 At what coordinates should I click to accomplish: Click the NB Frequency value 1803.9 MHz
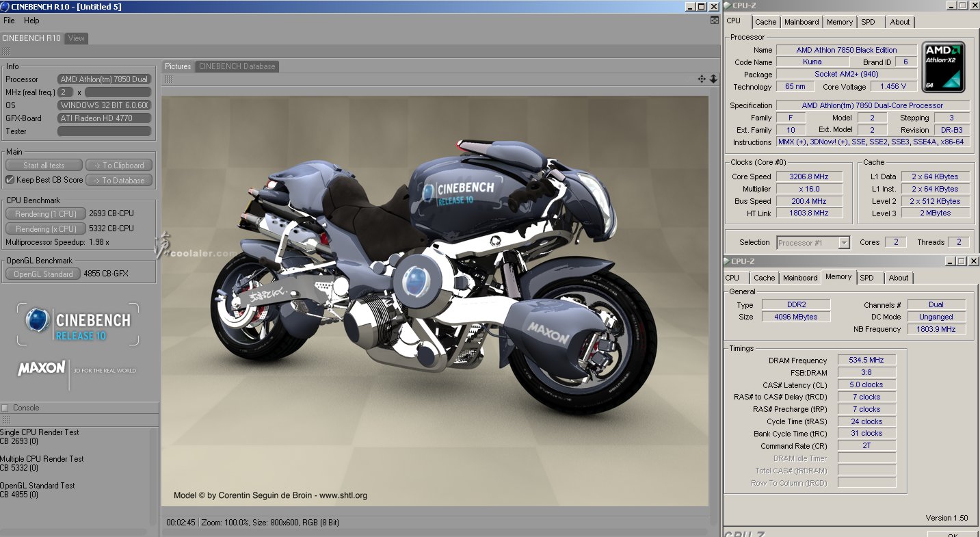[936, 329]
